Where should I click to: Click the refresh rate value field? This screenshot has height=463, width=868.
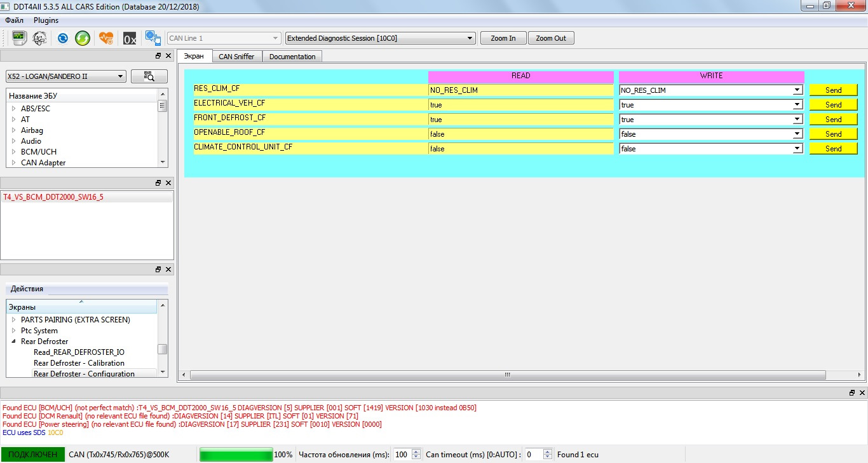tap(402, 455)
